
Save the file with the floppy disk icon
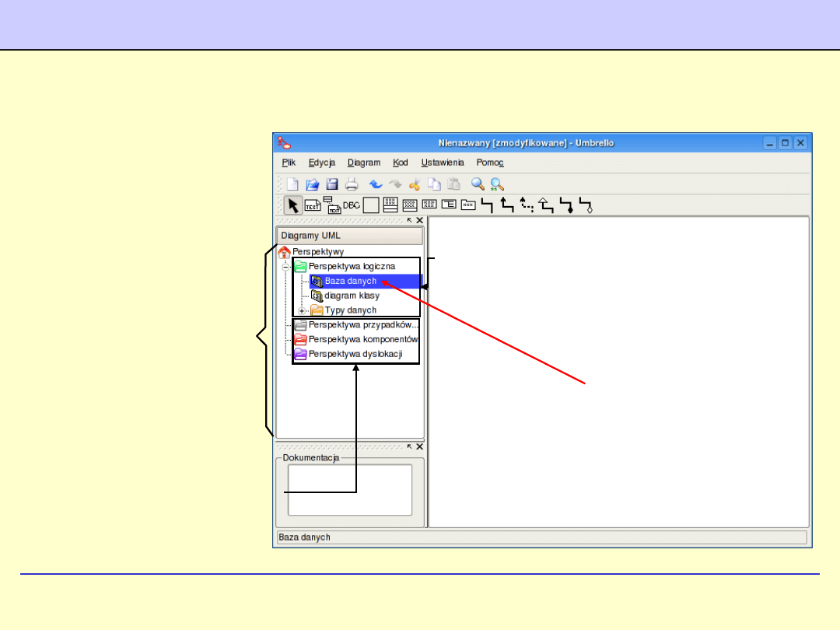[x=332, y=184]
